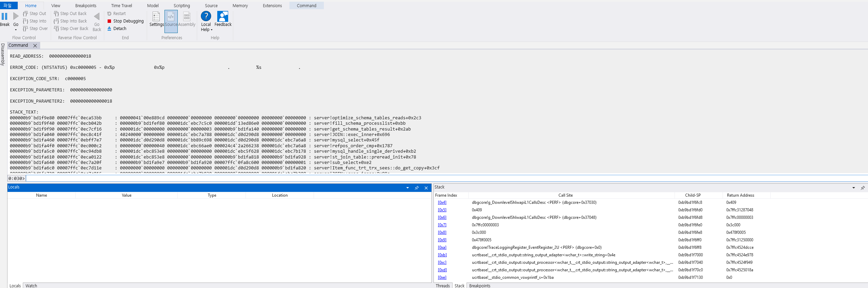
Task: Open the Model ribbon tab
Action: [153, 5]
